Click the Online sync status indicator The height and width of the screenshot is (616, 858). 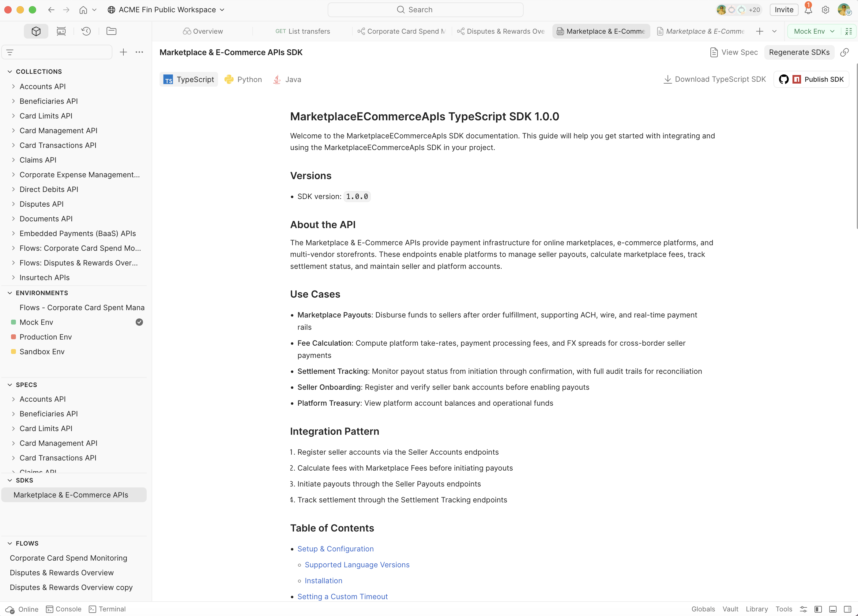pos(22,609)
